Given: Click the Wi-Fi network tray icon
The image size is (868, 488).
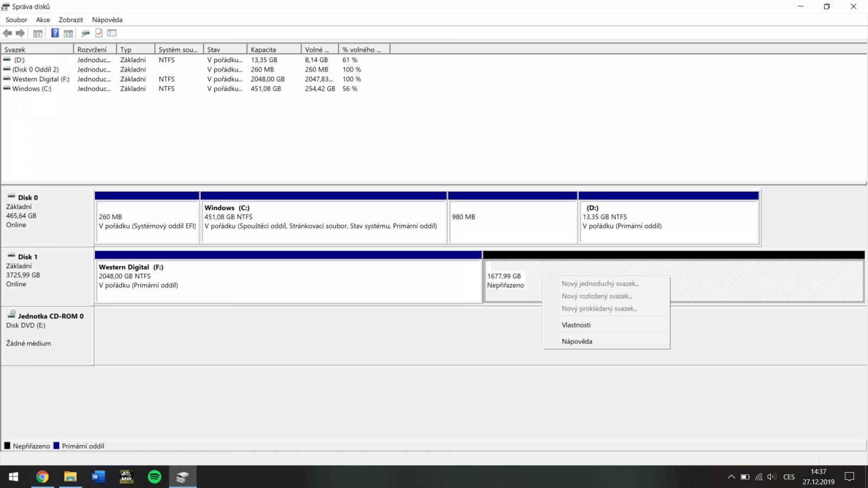Looking at the screenshot, I should coord(759,477).
